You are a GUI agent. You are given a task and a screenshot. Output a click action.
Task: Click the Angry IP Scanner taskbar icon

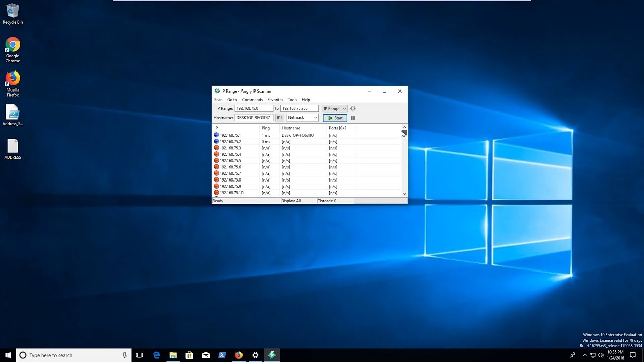tap(272, 355)
